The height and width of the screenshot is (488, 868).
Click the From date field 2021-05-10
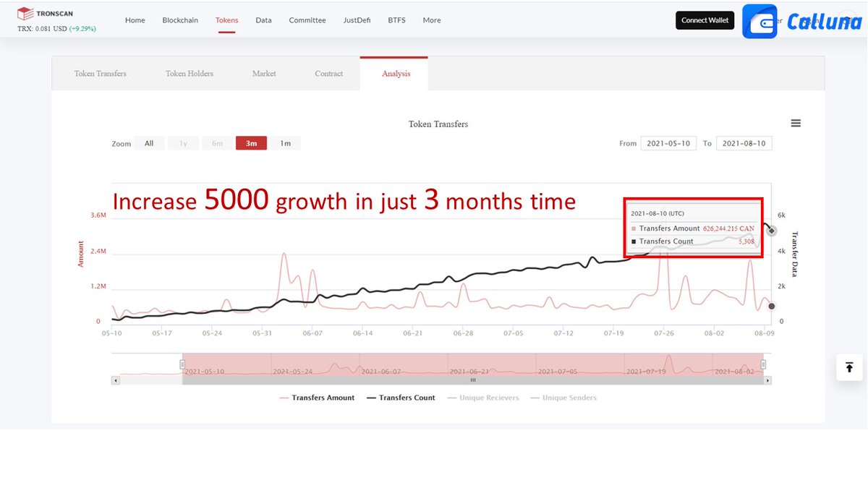667,143
